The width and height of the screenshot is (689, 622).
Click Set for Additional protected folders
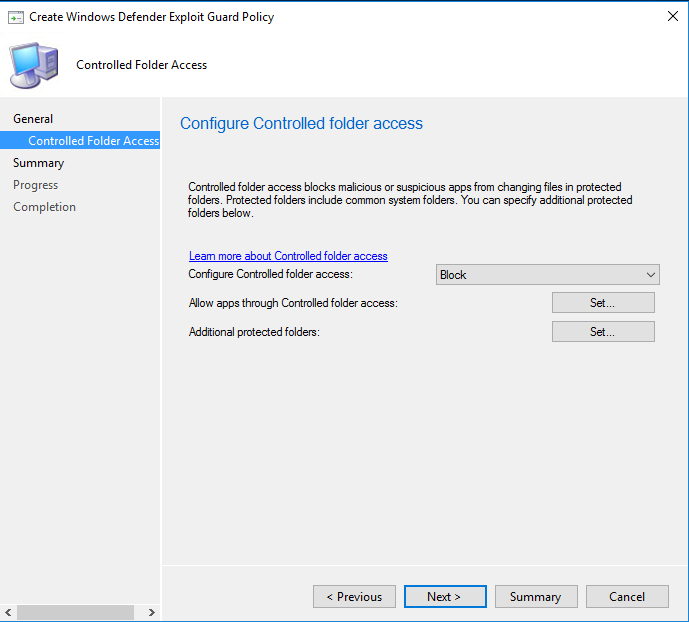click(x=603, y=332)
